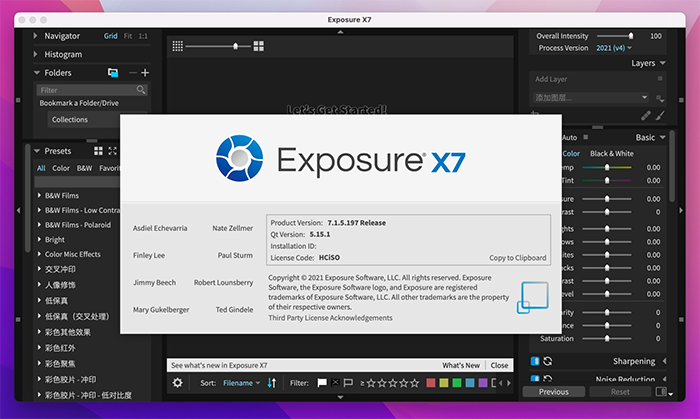Expand the Sharpening panel triangle

pyautogui.click(x=664, y=361)
